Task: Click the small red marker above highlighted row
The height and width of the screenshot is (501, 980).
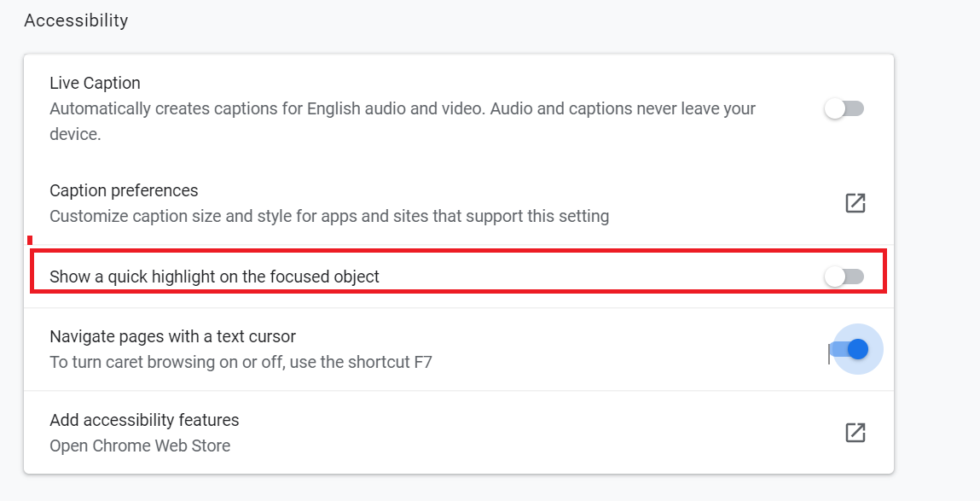Action: (30, 240)
